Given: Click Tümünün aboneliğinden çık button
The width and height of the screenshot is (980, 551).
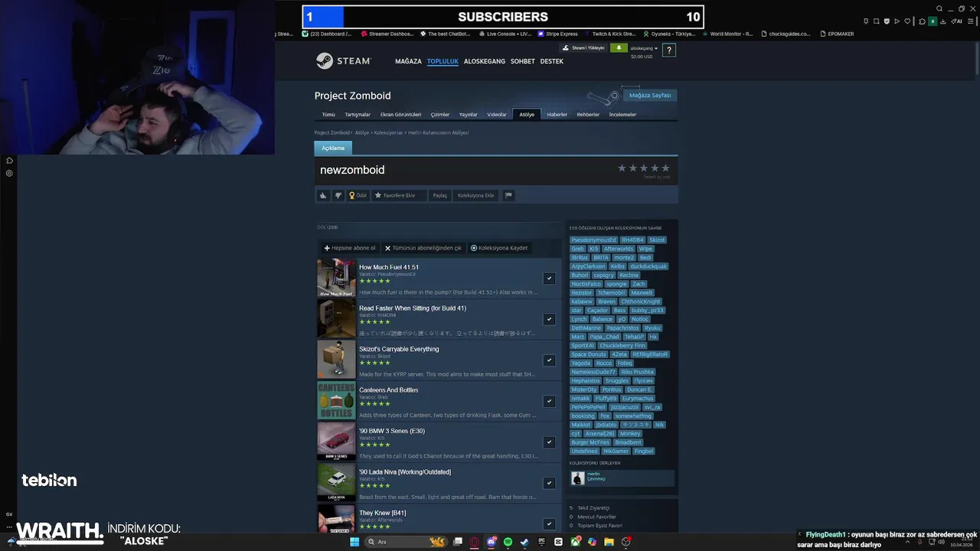Looking at the screenshot, I should [423, 248].
